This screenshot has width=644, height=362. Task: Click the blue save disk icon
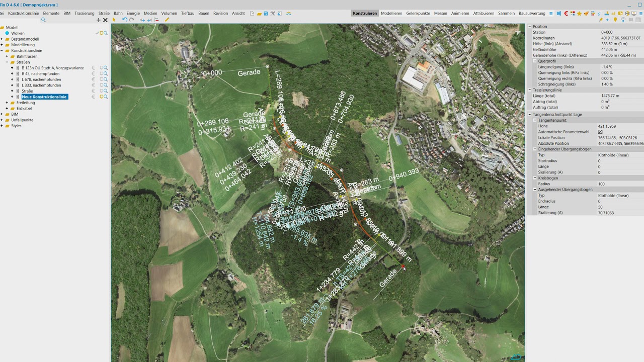266,14
